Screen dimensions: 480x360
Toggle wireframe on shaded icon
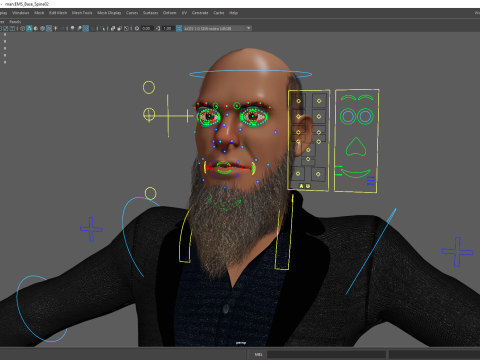pyautogui.click(x=42, y=28)
